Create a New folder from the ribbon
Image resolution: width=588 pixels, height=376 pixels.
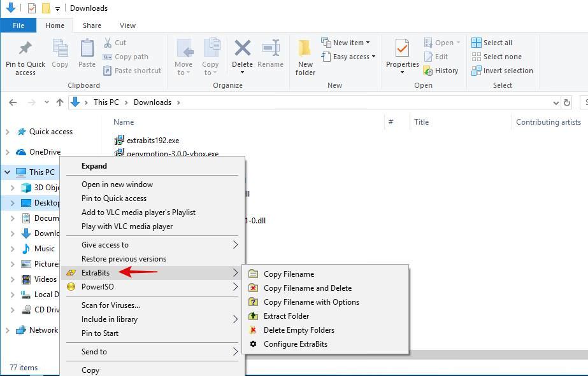pos(305,58)
